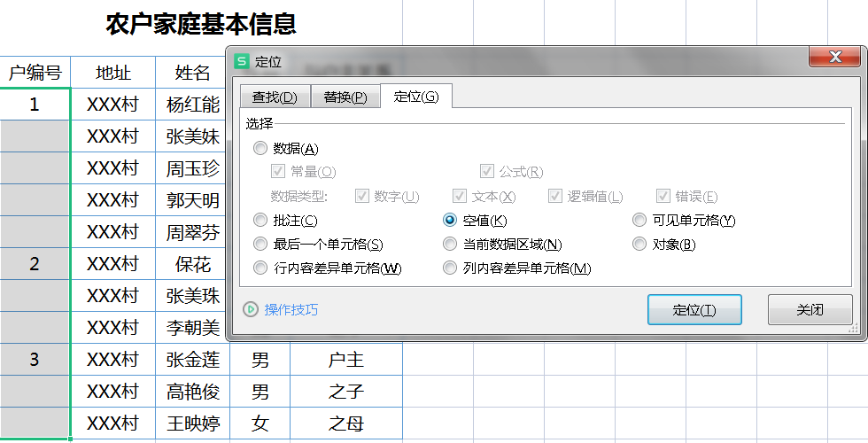Open the 操作技巧 tips link
Viewport: 868px width, 443px height.
point(291,309)
